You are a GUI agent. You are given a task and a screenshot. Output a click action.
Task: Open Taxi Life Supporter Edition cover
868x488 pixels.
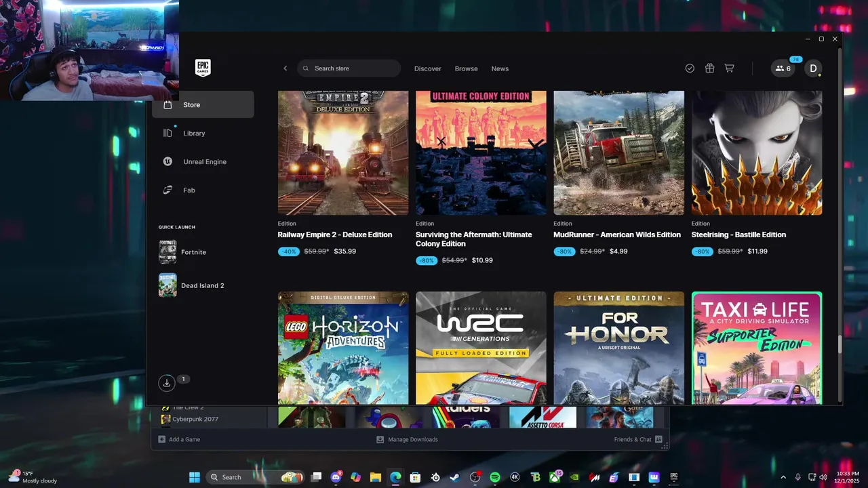tap(757, 348)
